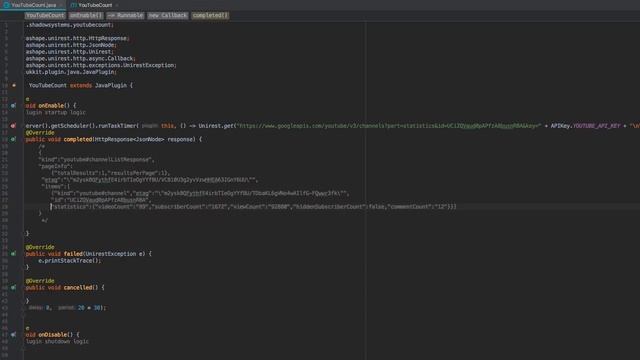Click 'HttpResponse<JsonNode> response' parameter
Screen dimensions: 640x360
click(x=144, y=139)
